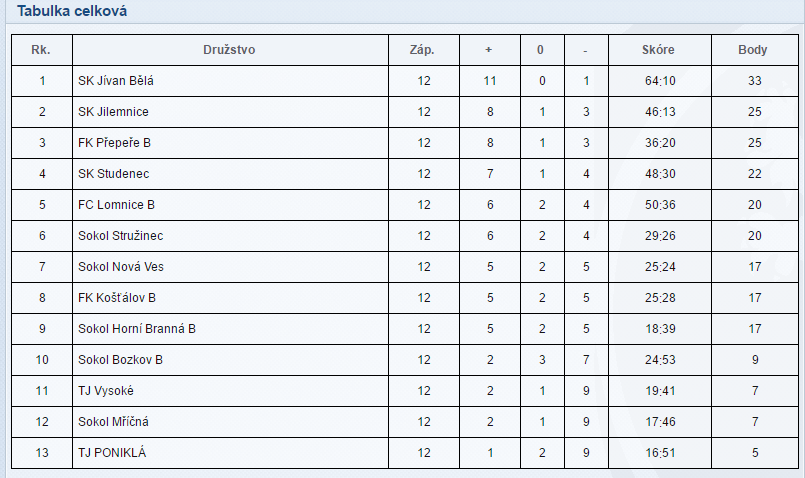Open FC Lomnice B team row
Screen dimensions: 805x478
click(116, 205)
